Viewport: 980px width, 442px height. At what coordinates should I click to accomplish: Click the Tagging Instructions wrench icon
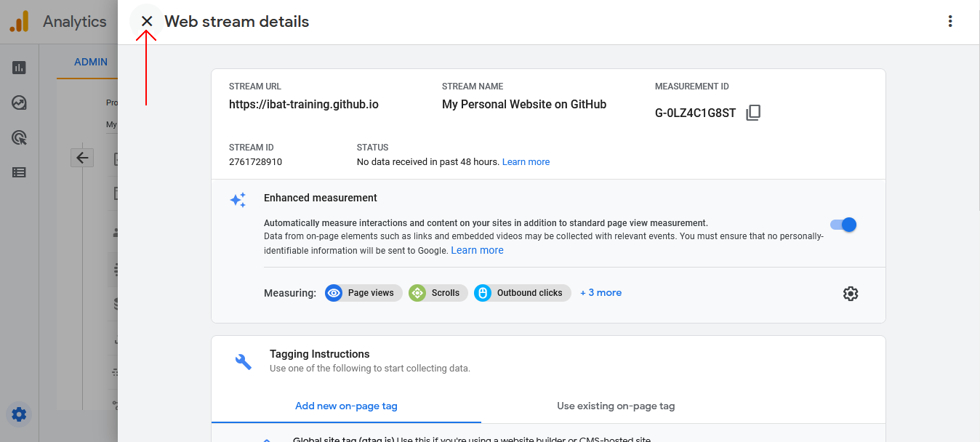[x=244, y=361]
